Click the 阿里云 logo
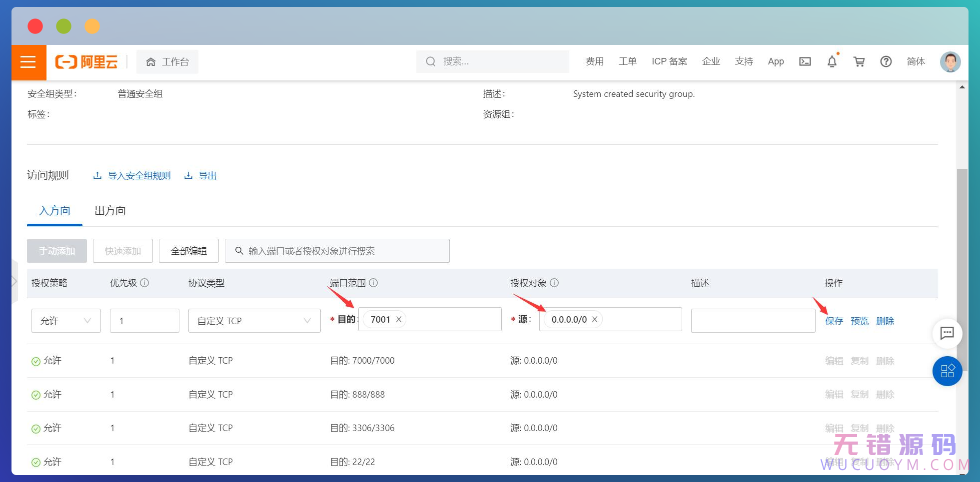Viewport: 980px width, 482px height. [87, 62]
